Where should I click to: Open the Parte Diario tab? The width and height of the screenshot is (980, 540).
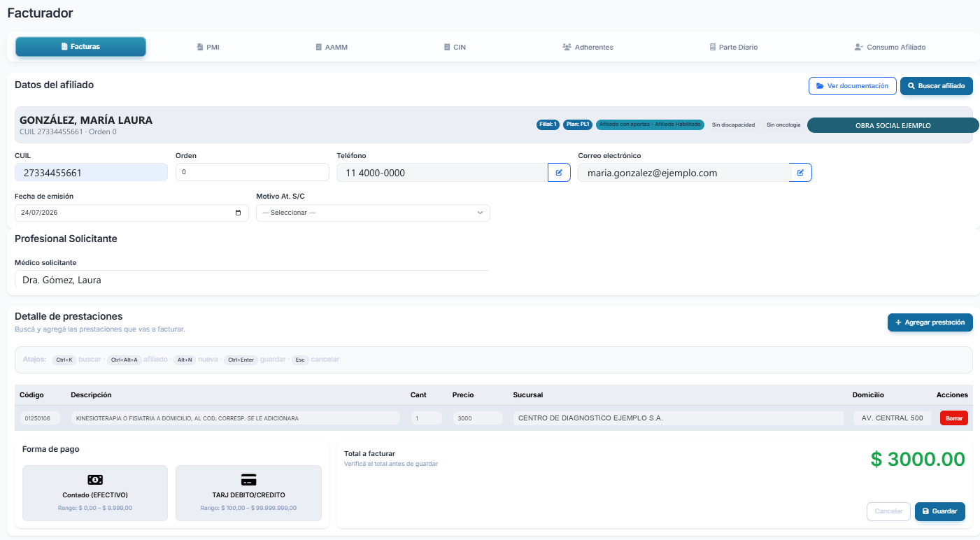tap(734, 48)
